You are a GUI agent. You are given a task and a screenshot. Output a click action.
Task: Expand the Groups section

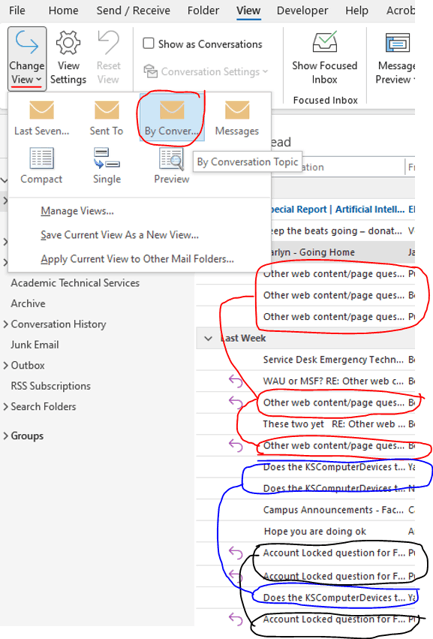coord(6,436)
